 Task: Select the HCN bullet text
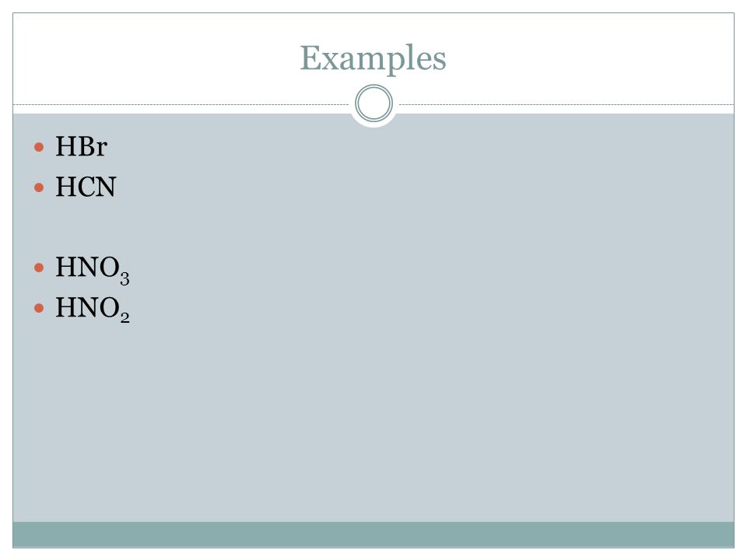click(x=86, y=187)
